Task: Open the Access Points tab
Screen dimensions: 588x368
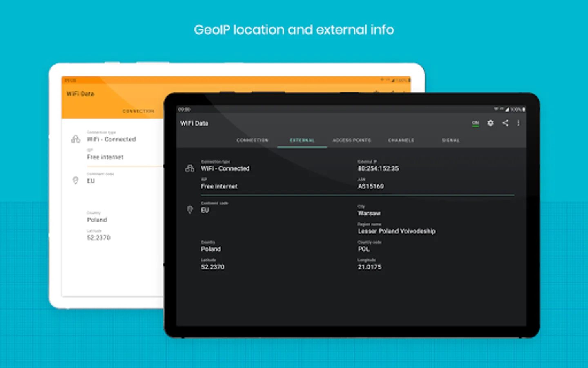Action: tap(352, 140)
